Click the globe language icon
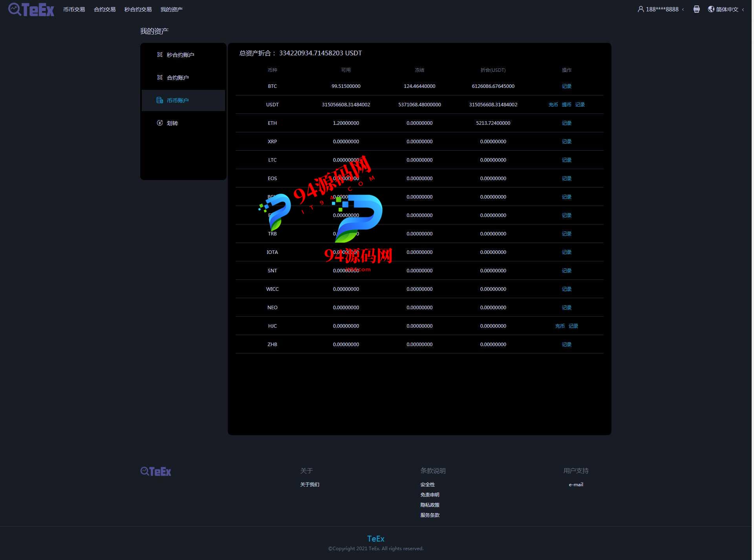 coord(711,9)
